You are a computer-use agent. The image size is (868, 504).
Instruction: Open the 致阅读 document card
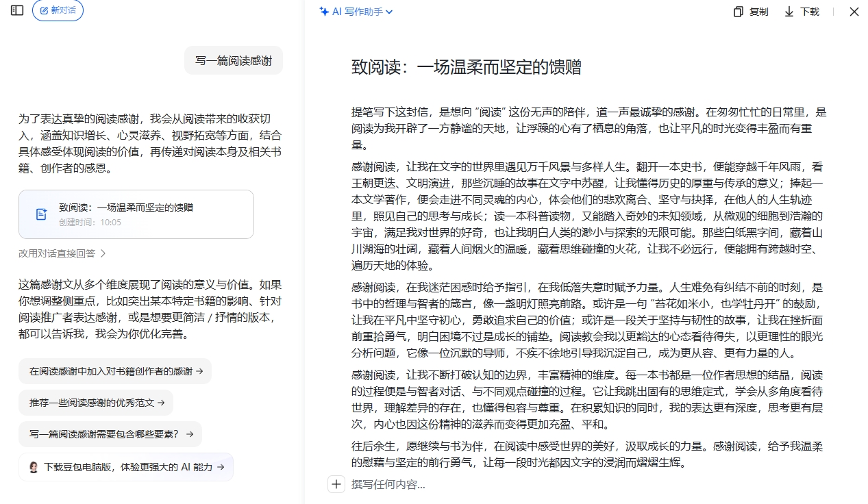pyautogui.click(x=136, y=214)
